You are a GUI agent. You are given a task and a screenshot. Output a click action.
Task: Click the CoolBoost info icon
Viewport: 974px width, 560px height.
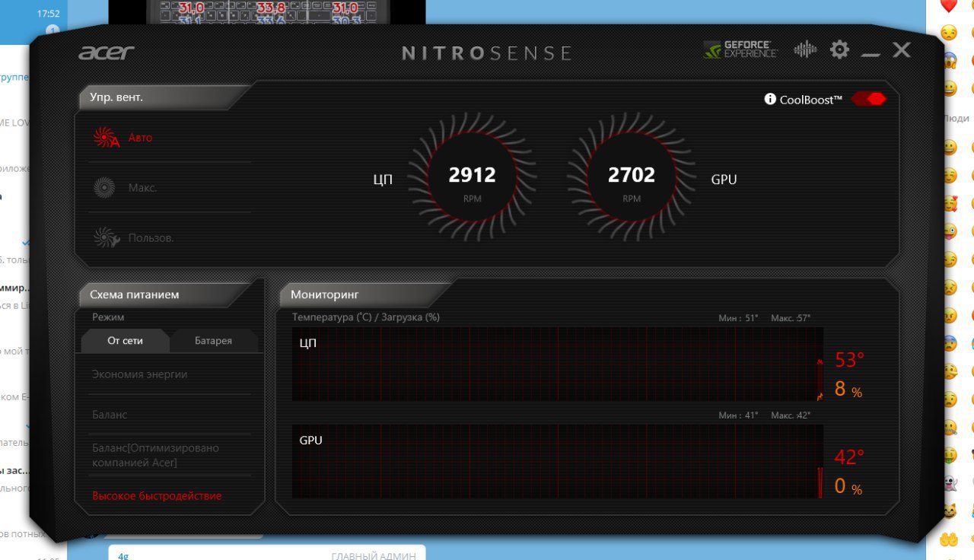coord(770,99)
